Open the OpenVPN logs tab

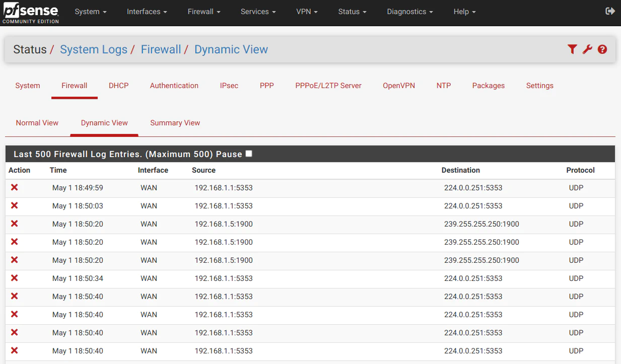(399, 86)
